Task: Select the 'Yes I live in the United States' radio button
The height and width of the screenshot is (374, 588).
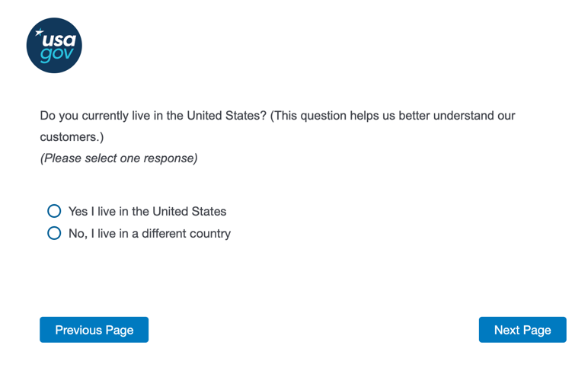Action: click(54, 211)
